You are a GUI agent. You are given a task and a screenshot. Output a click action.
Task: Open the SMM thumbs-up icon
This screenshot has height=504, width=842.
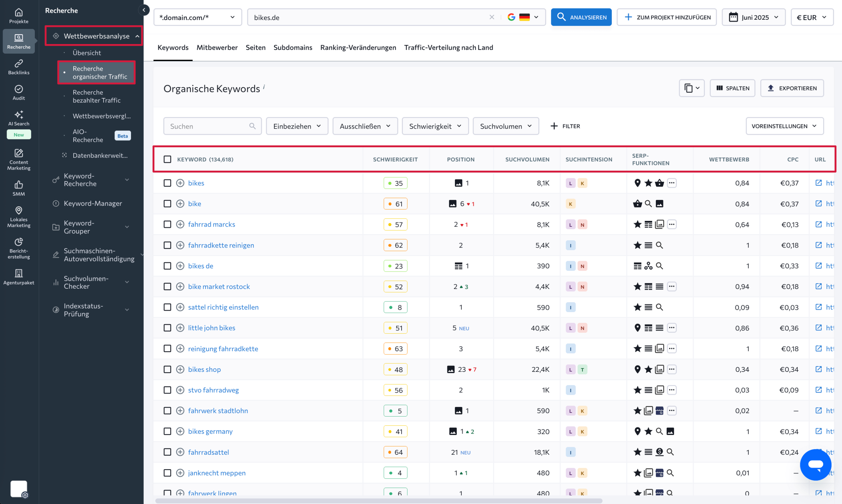[19, 185]
